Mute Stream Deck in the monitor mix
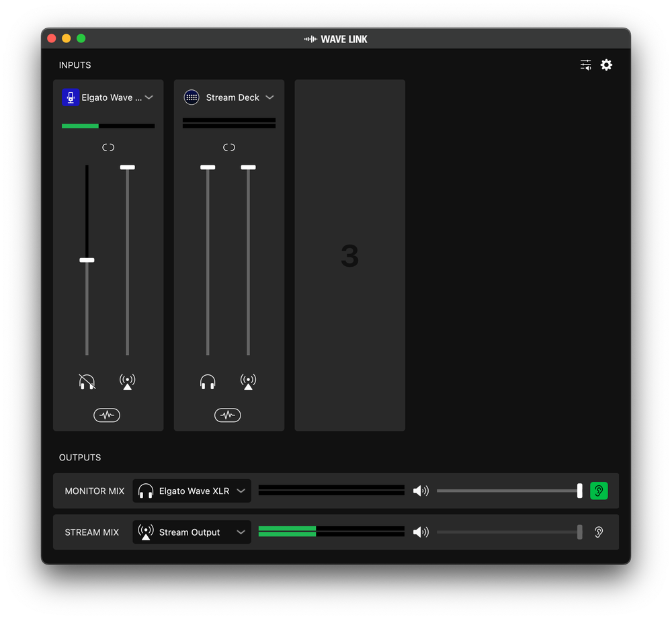This screenshot has width=672, height=619. pyautogui.click(x=208, y=382)
